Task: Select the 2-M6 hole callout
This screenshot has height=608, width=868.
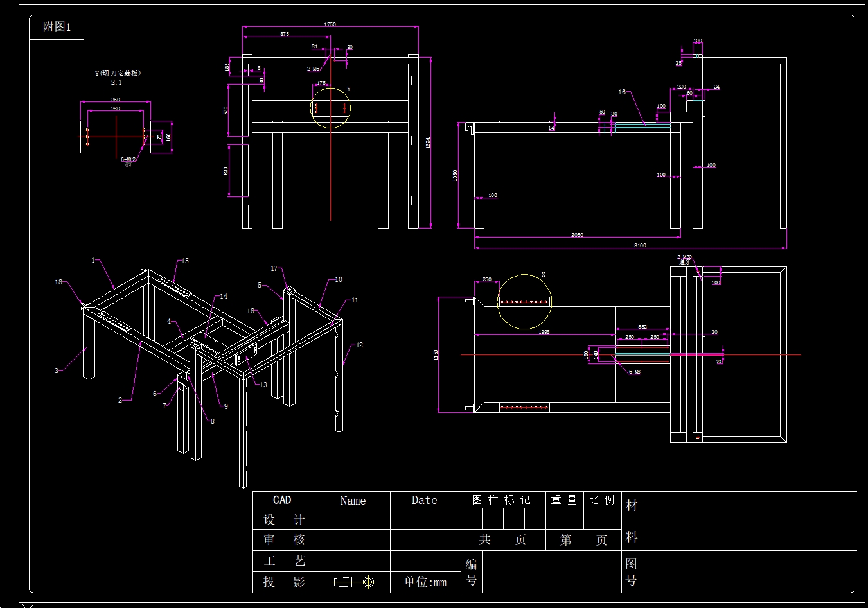Action: click(313, 69)
